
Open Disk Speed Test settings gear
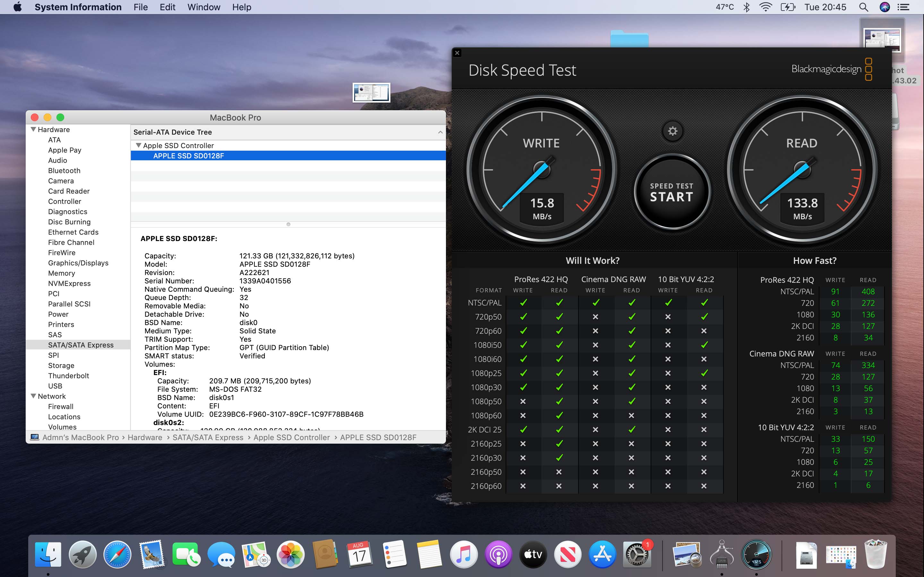[x=672, y=131]
